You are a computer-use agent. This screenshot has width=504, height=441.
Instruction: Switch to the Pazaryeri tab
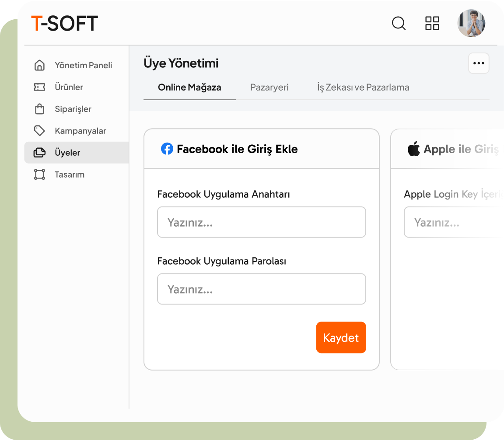[269, 87]
